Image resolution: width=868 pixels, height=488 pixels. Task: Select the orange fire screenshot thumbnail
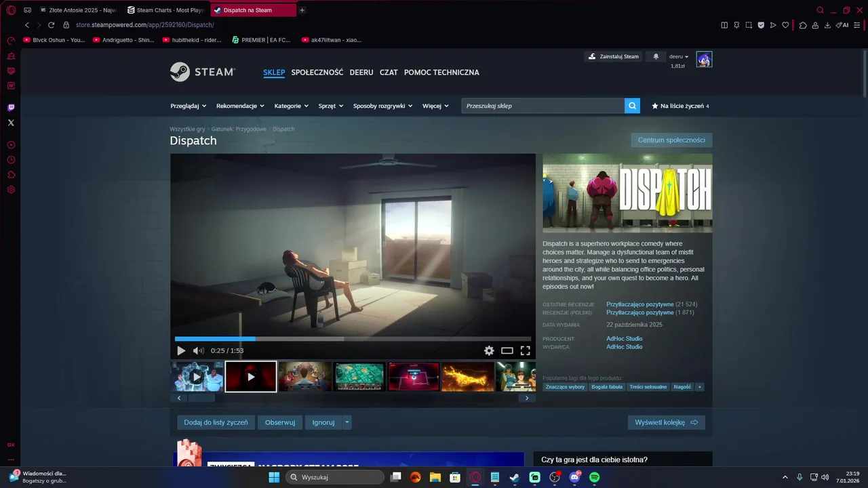[468, 376]
